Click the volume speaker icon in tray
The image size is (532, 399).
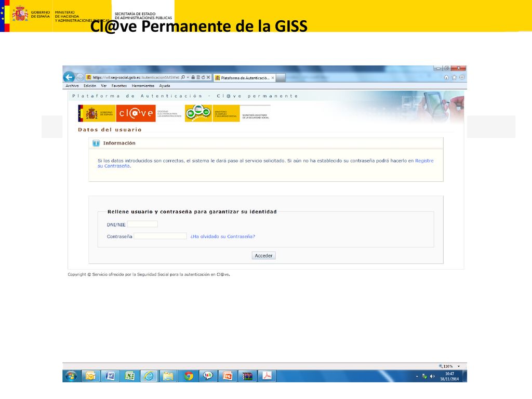point(432,376)
